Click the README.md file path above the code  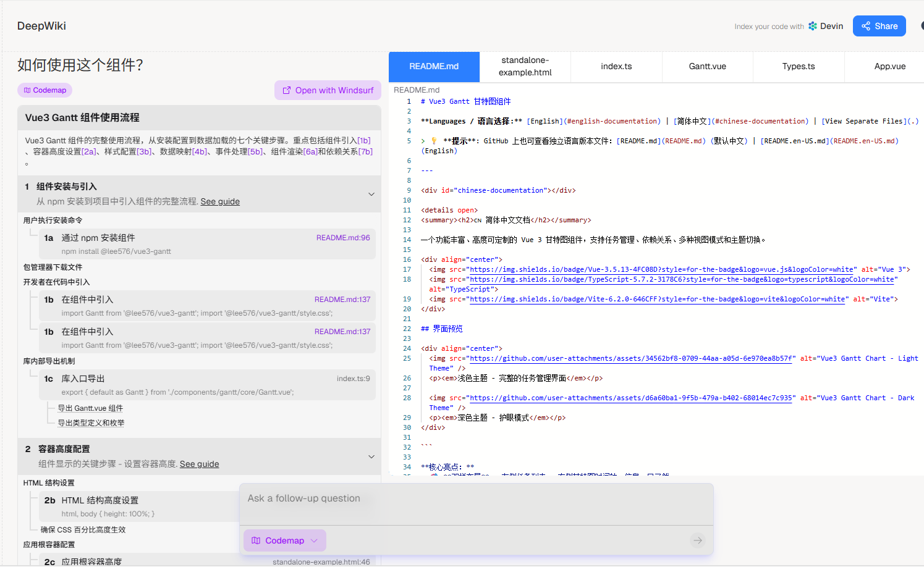(417, 90)
